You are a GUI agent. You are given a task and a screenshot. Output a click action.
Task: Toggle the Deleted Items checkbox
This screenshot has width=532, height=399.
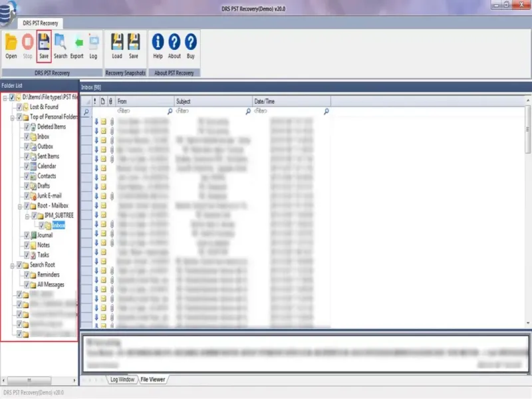[27, 127]
